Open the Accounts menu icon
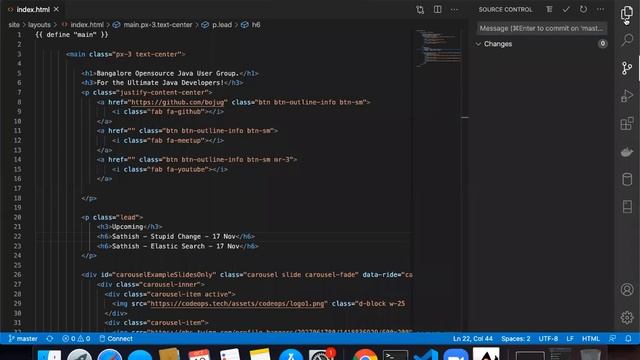Image resolution: width=640 pixels, height=360 pixels. (x=627, y=289)
